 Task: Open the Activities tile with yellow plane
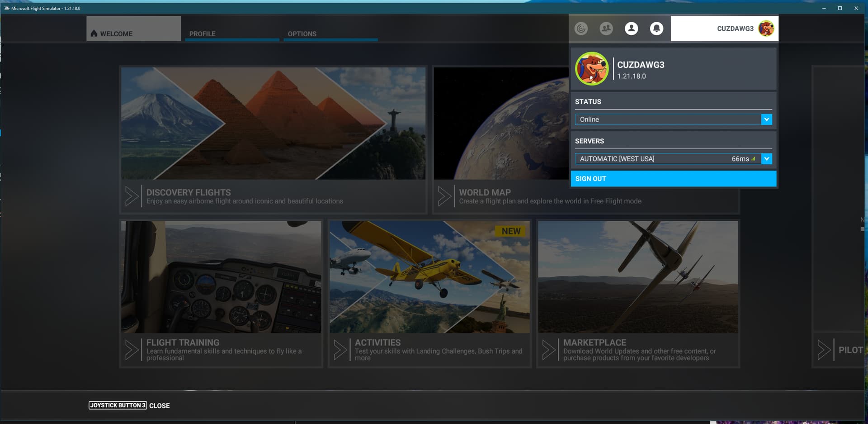(x=429, y=277)
